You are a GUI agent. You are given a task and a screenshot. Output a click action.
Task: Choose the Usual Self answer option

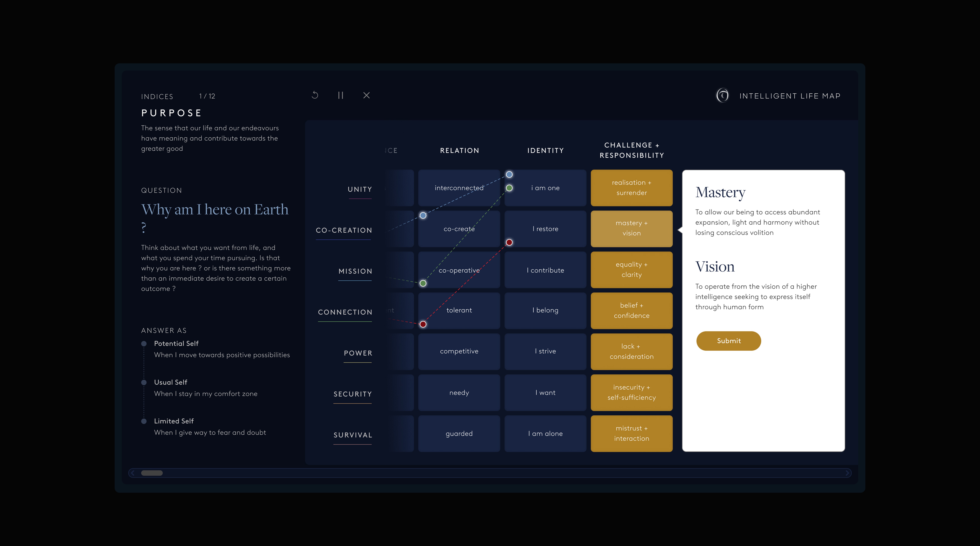(x=170, y=382)
